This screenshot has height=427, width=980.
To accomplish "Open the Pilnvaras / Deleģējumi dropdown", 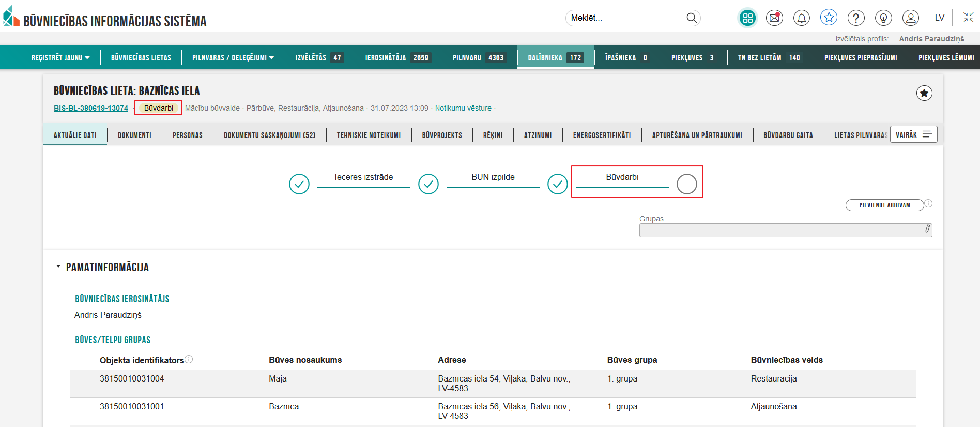I will tap(233, 58).
